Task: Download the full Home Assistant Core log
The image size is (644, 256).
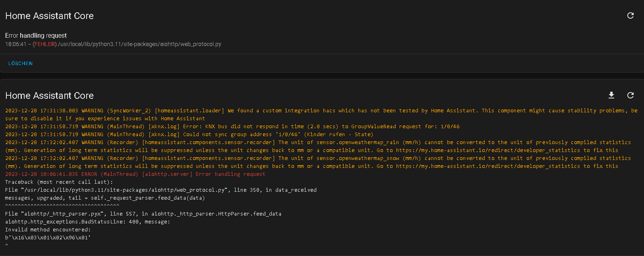Action: point(611,95)
